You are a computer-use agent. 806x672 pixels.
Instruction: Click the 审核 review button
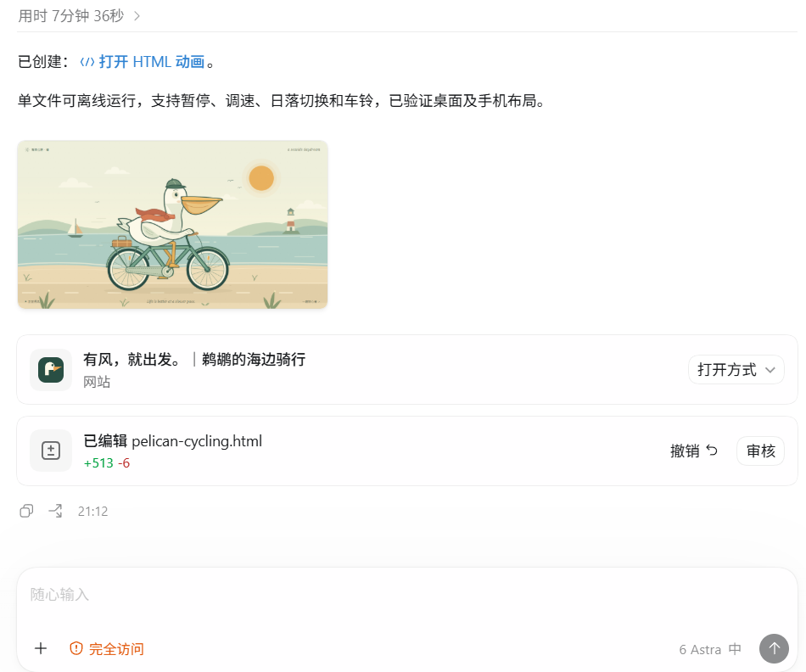760,451
